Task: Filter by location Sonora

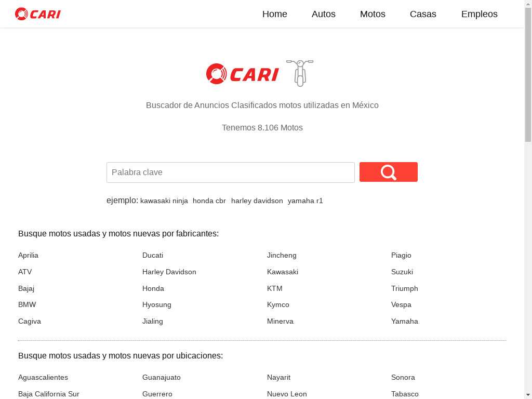Action: tap(403, 377)
